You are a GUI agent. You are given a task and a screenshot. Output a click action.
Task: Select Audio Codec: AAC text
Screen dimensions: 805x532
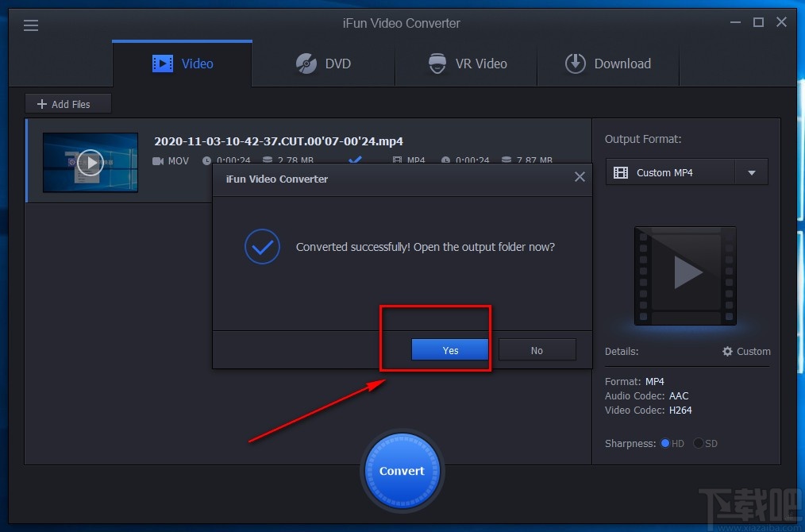(647, 396)
